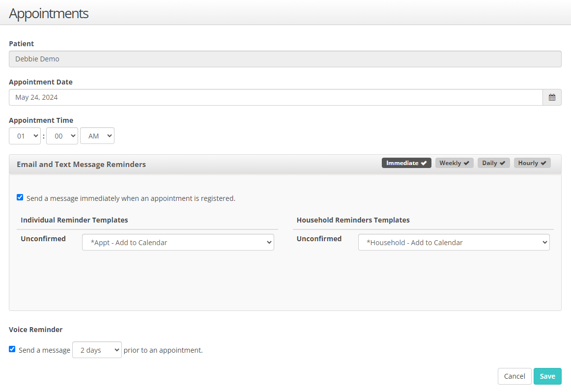The height and width of the screenshot is (392, 571).
Task: Toggle the Voice Reminder send message checkbox
Action: [x=12, y=349]
